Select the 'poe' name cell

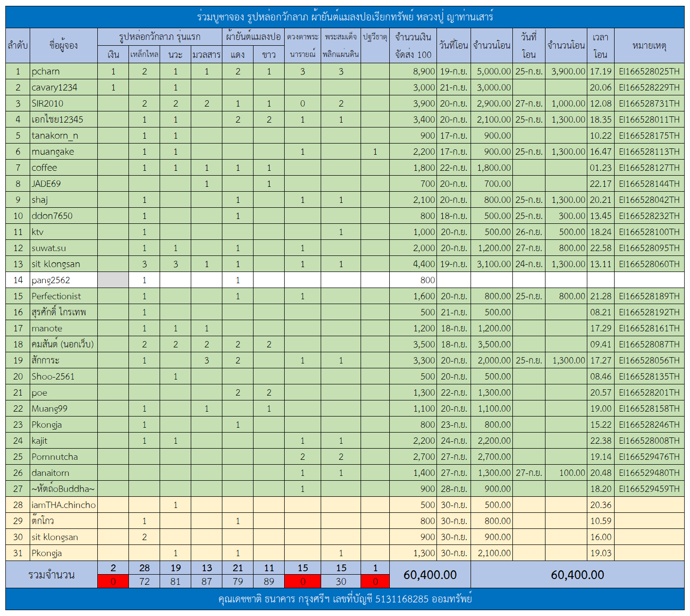click(64, 393)
